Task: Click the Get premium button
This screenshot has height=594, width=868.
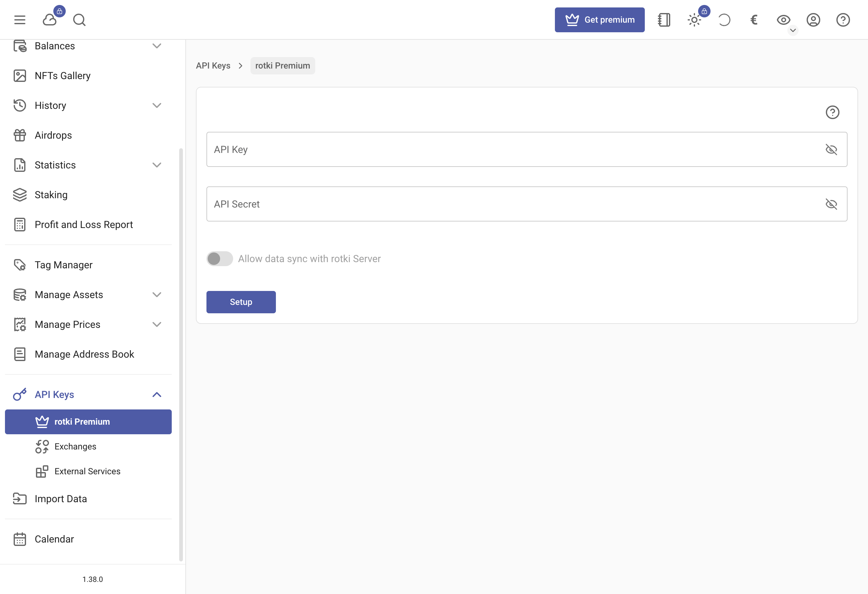Action: [600, 20]
